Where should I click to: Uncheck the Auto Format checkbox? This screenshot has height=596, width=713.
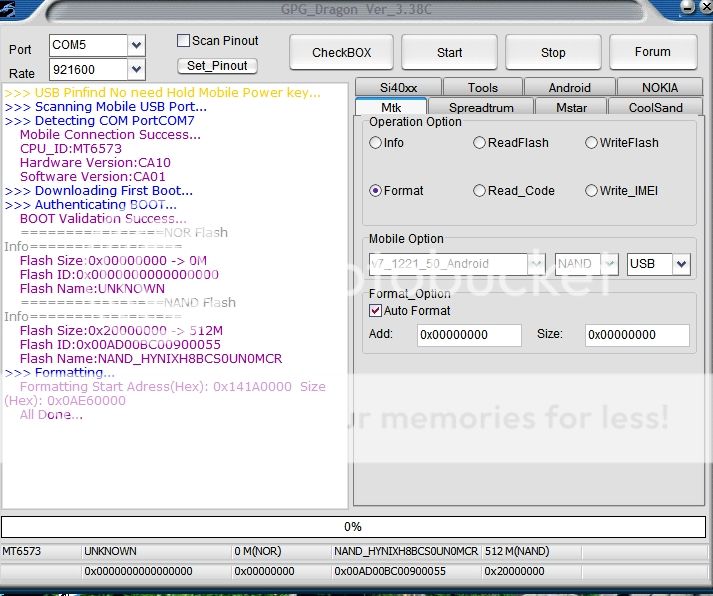376,311
